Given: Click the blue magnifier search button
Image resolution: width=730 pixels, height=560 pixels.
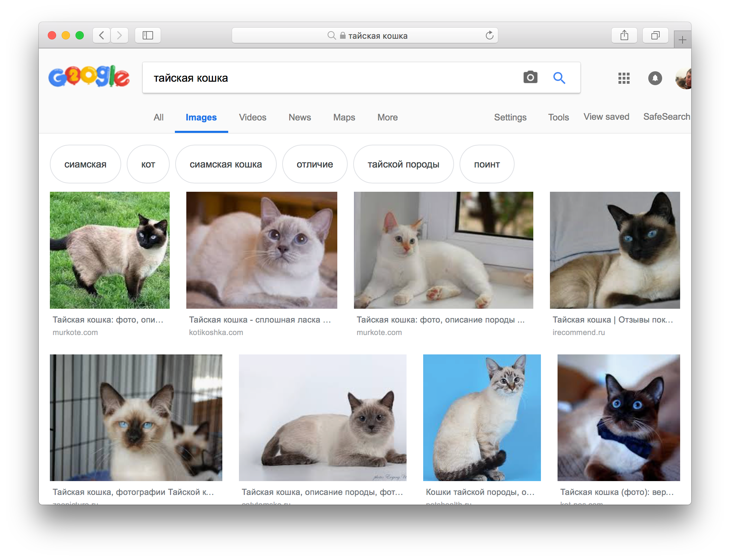Looking at the screenshot, I should (x=559, y=78).
